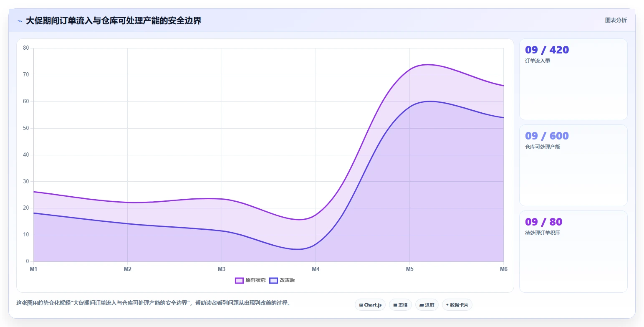Click the M5 x-axis label
Viewport: 644px width, 327px height.
409,269
